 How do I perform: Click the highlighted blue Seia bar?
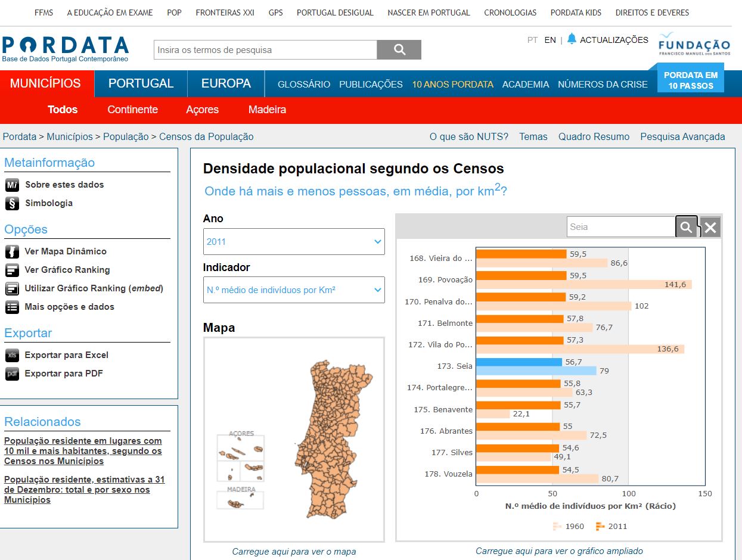point(519,362)
